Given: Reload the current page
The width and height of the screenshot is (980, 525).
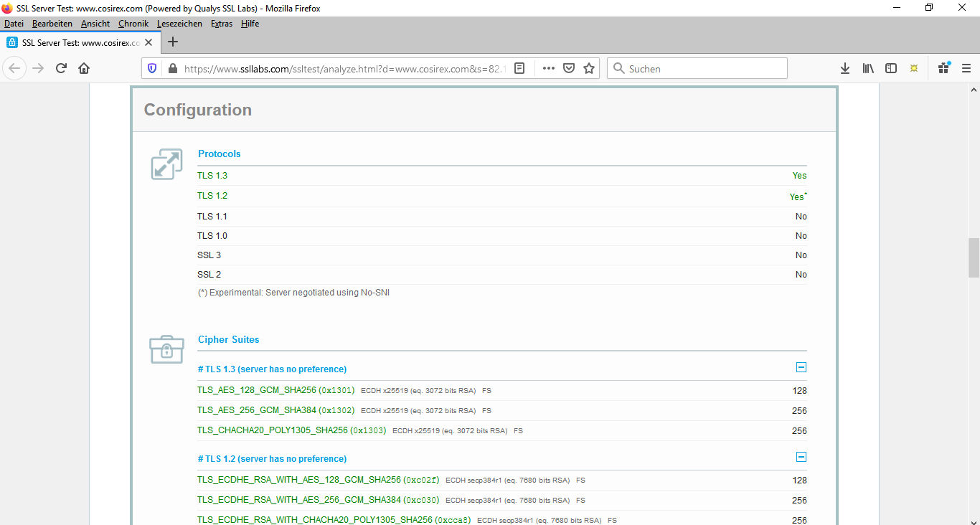Looking at the screenshot, I should point(61,68).
